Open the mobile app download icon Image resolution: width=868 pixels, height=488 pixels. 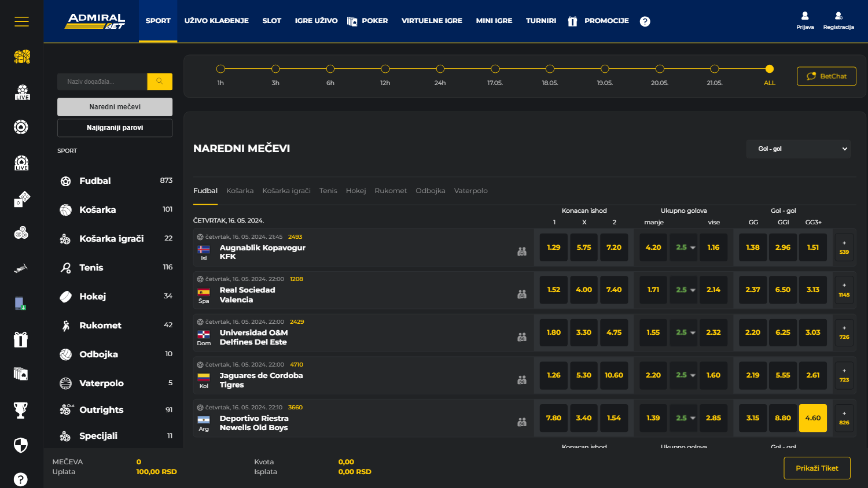click(x=21, y=303)
